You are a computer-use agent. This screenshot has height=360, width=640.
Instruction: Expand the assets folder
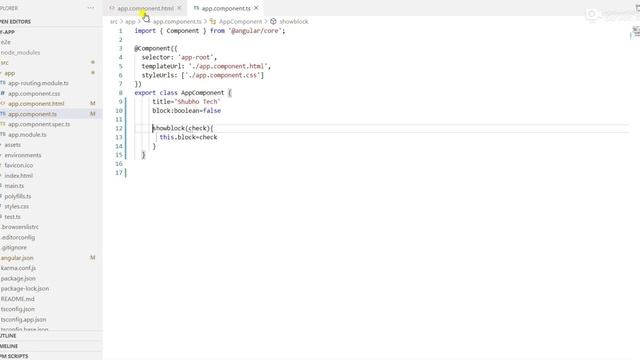13,145
